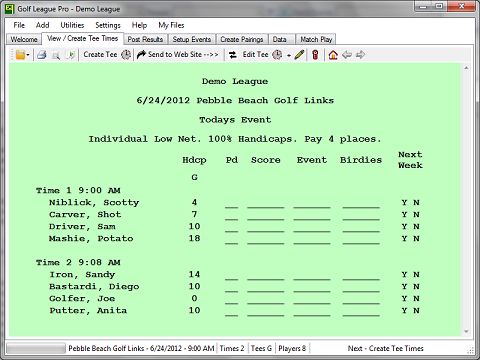The height and width of the screenshot is (360, 480).
Task: Open the folder icon dropdown arrow
Action: point(28,55)
